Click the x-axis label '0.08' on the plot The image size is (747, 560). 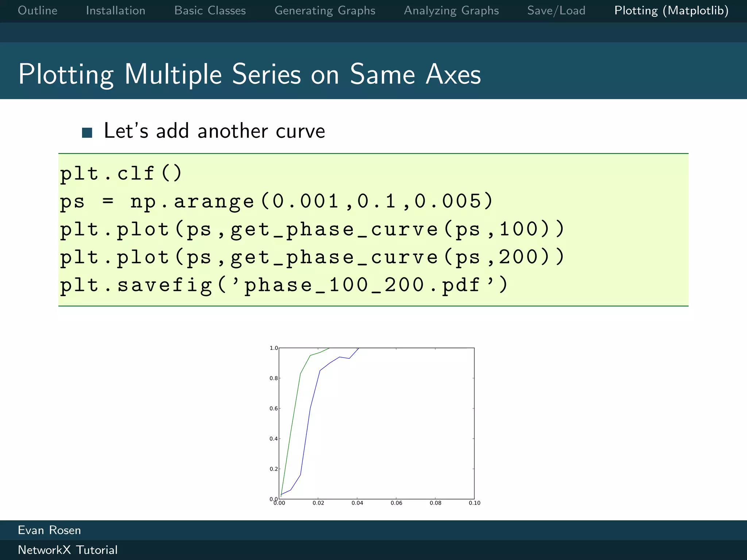436,503
